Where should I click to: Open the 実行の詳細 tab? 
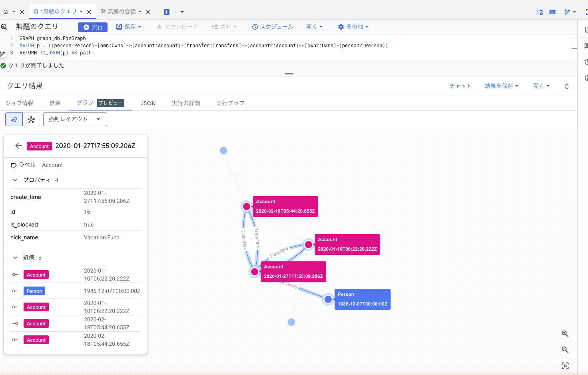pyautogui.click(x=186, y=103)
